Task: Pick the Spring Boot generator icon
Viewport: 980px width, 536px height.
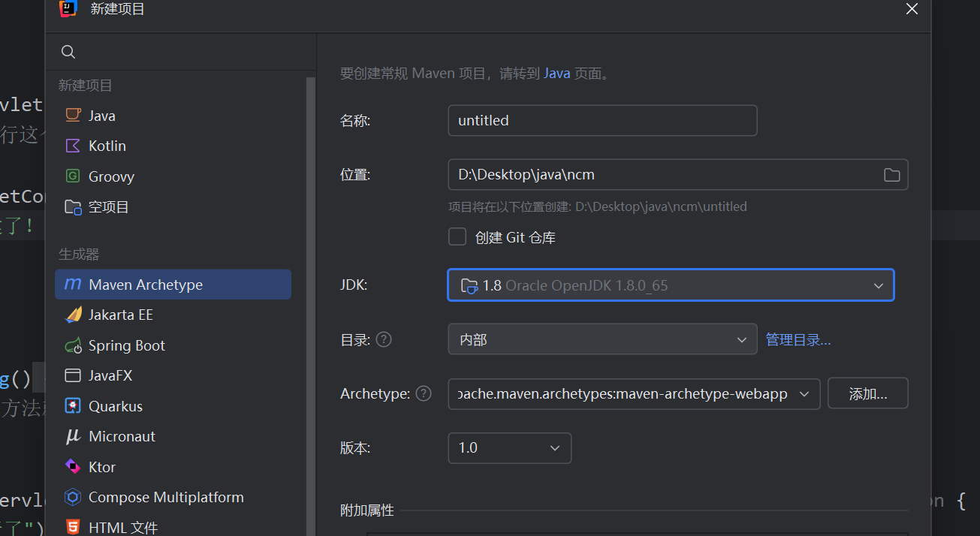Action: click(73, 345)
